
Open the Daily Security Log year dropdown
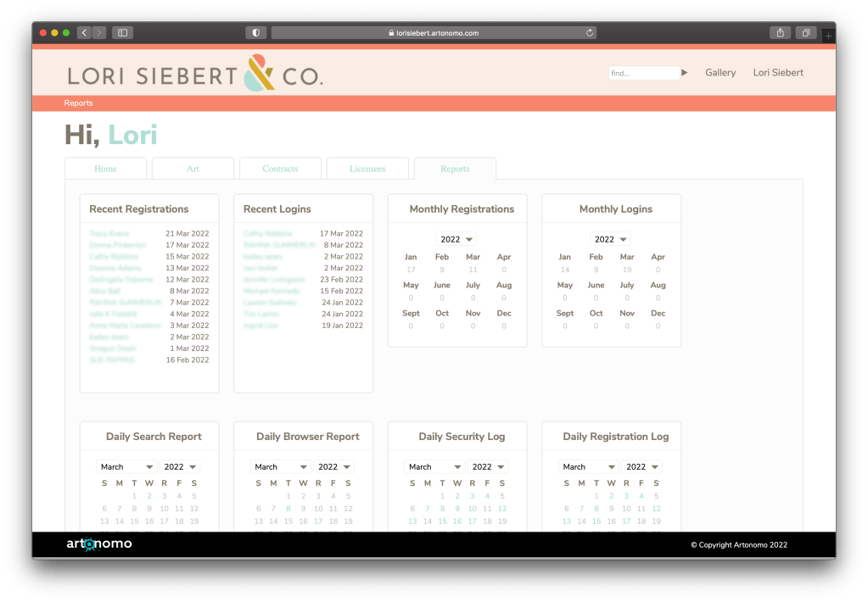(489, 467)
